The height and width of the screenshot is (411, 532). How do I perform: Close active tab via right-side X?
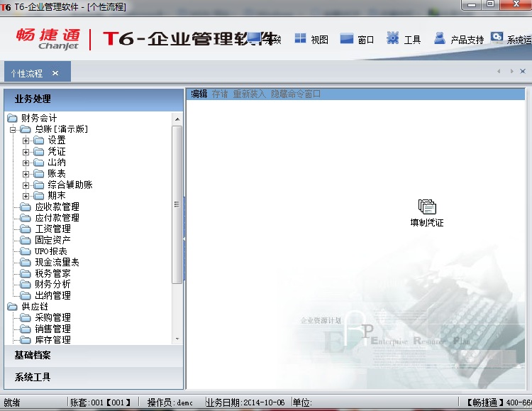[x=523, y=71]
